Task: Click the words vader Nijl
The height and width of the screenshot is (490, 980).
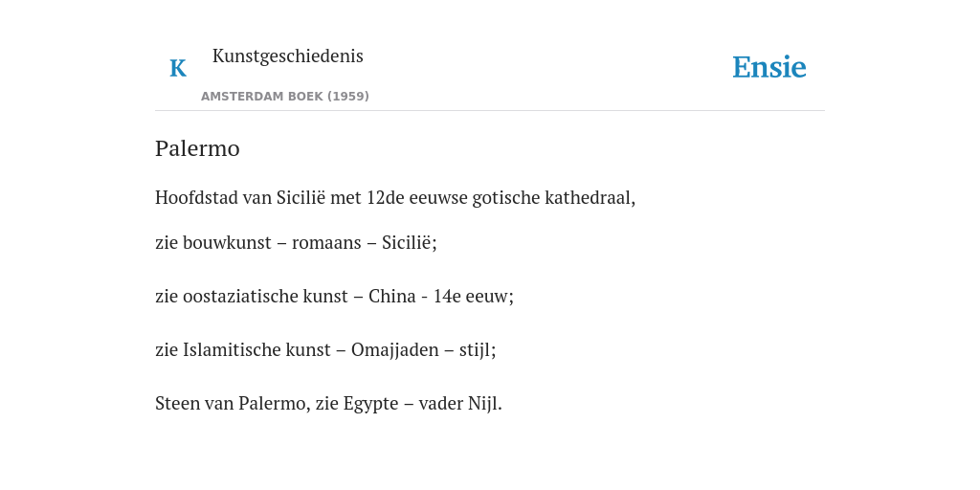Action: coord(458,404)
